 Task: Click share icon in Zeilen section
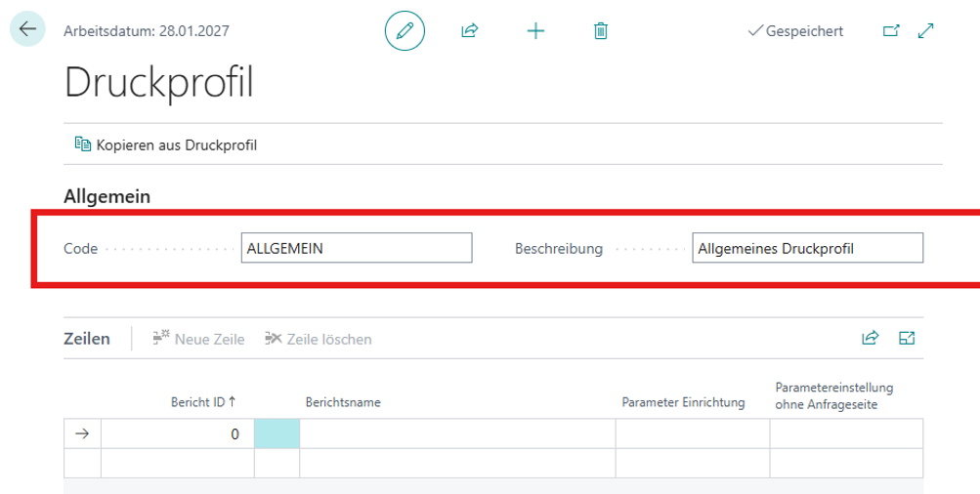pos(870,339)
